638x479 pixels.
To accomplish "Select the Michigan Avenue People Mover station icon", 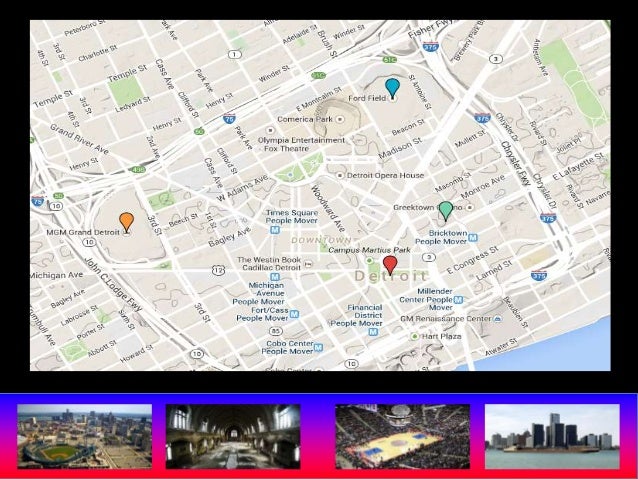I will point(275,277).
